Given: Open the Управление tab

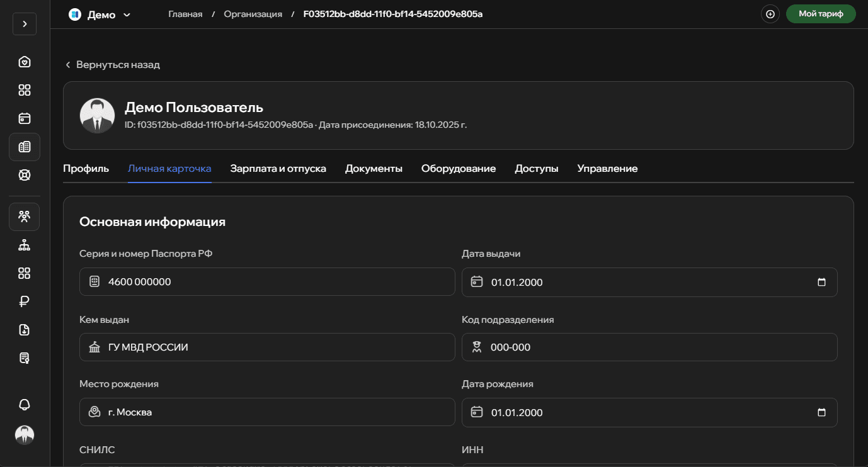Looking at the screenshot, I should (607, 169).
